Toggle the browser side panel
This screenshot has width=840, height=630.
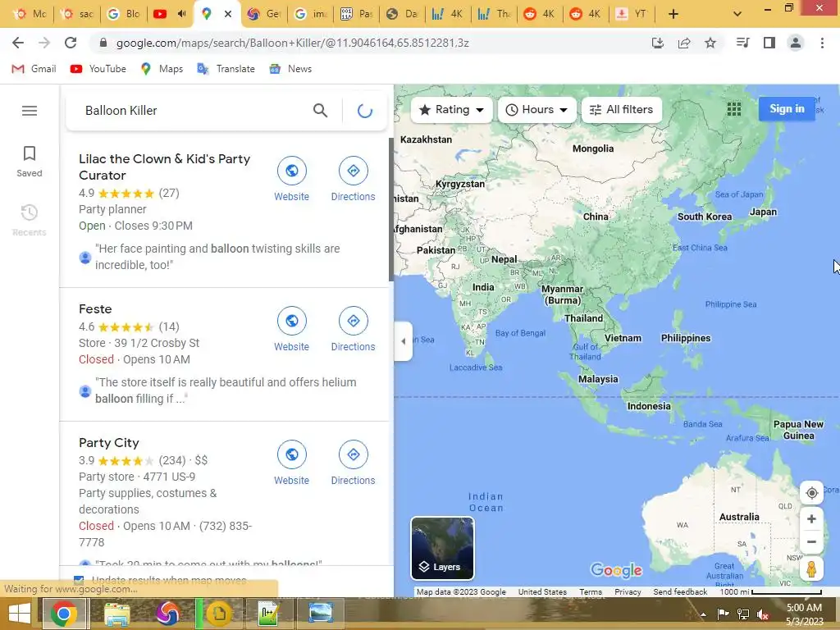pos(769,43)
